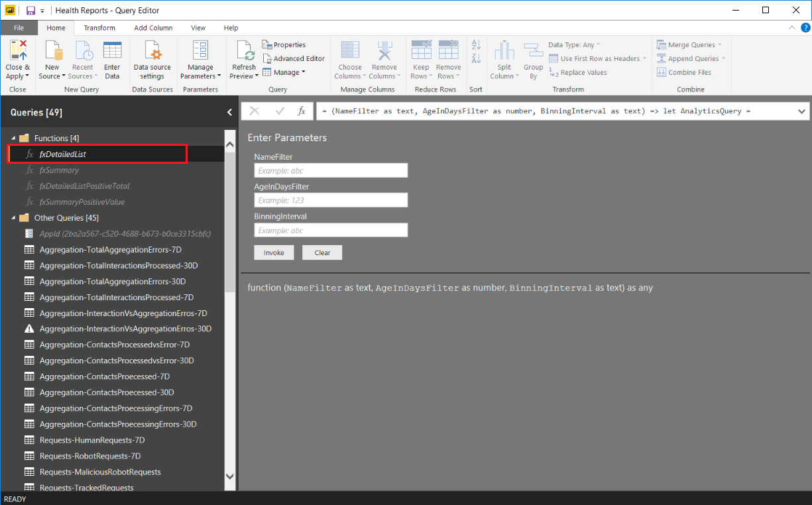Viewport: 812px width, 505px height.
Task: Open the File tab
Action: [x=19, y=28]
